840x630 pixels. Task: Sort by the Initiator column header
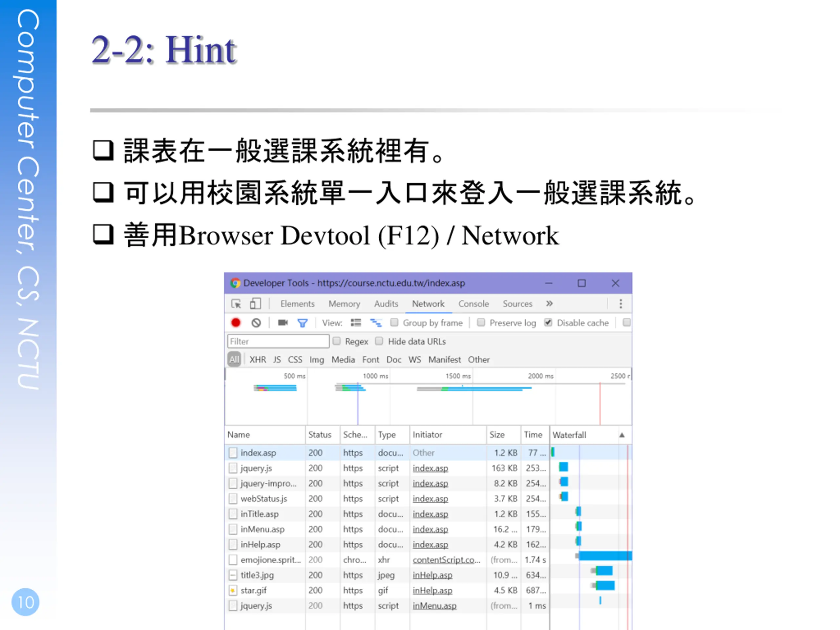(x=448, y=435)
